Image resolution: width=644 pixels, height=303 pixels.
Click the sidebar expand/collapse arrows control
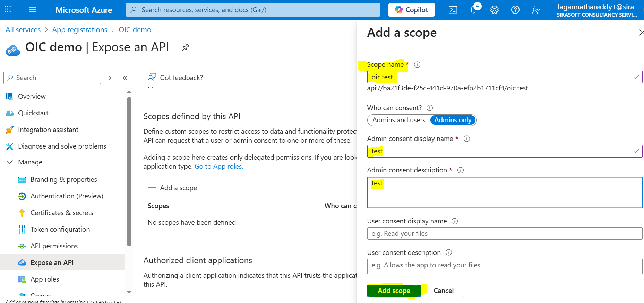pos(109,78)
